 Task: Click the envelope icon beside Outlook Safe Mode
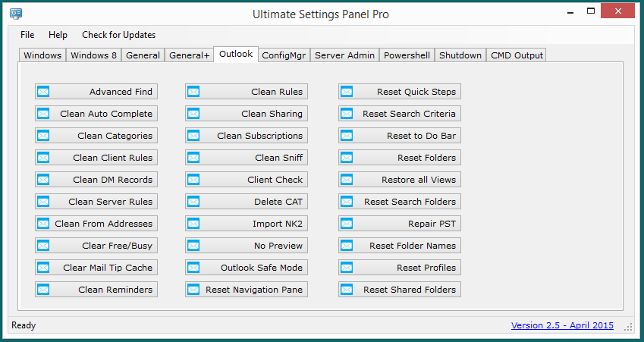pyautogui.click(x=193, y=267)
